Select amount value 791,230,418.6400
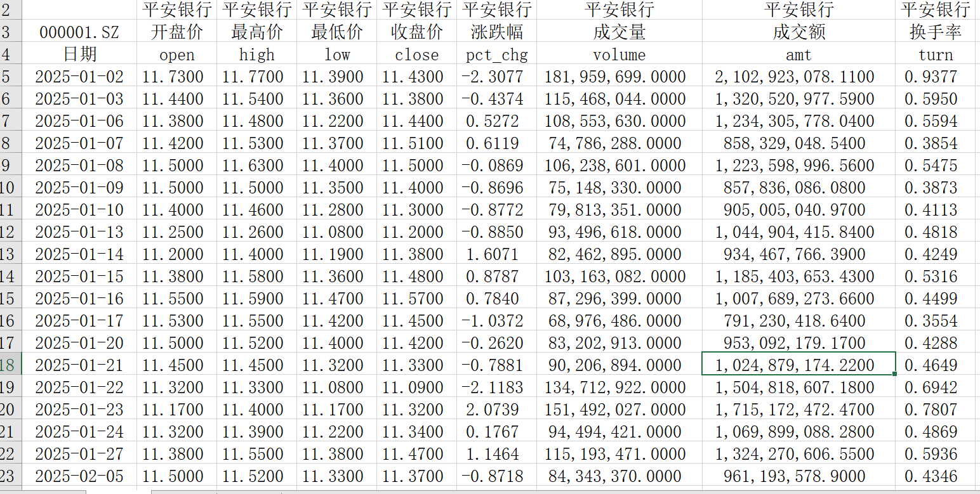 [798, 321]
